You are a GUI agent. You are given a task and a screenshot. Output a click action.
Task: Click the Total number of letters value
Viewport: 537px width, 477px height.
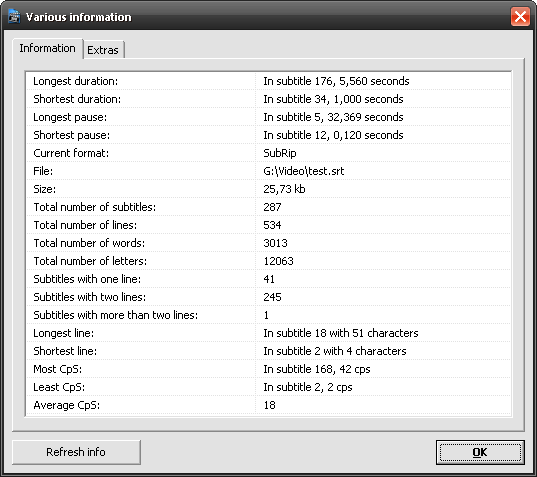click(x=278, y=261)
